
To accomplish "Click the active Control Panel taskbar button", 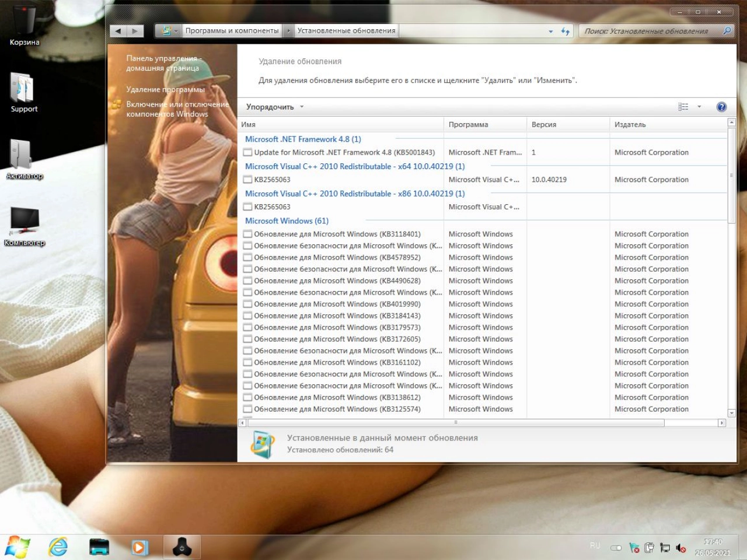I will click(181, 547).
